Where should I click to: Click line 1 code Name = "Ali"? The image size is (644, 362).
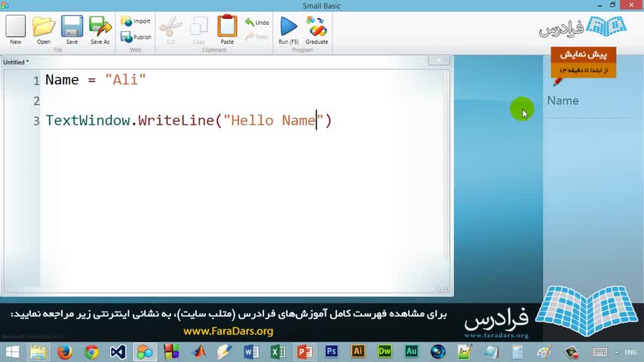point(95,80)
